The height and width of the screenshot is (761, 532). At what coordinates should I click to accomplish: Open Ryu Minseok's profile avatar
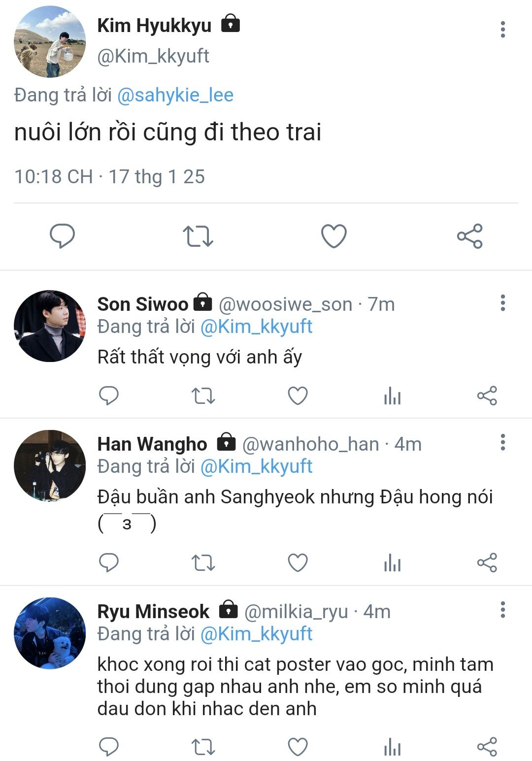50,633
